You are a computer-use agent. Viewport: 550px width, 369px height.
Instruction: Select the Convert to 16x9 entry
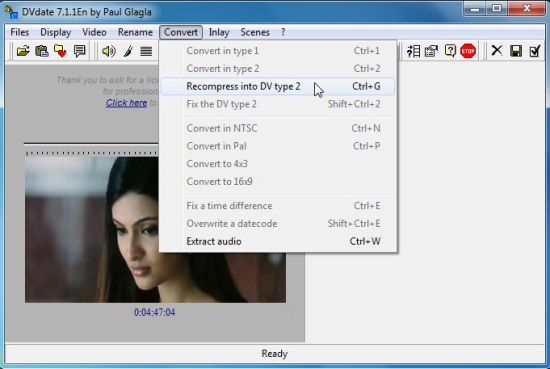tap(278, 182)
